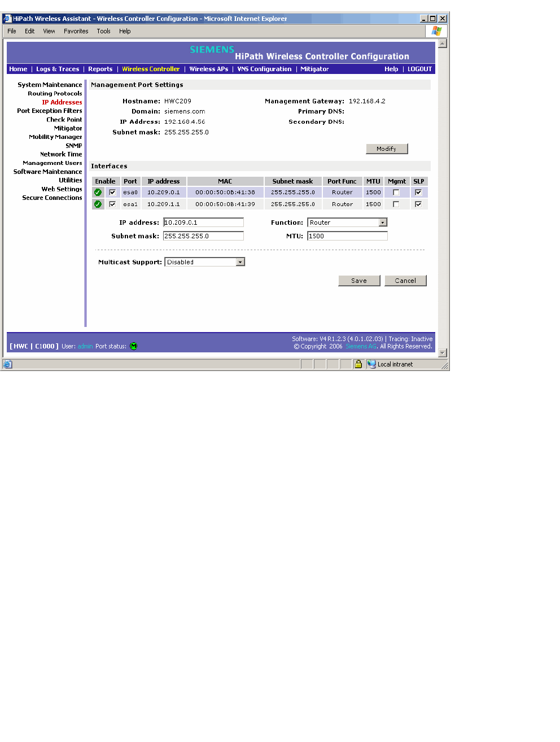
Task: Open SNMP in sidebar
Action: 74,146
